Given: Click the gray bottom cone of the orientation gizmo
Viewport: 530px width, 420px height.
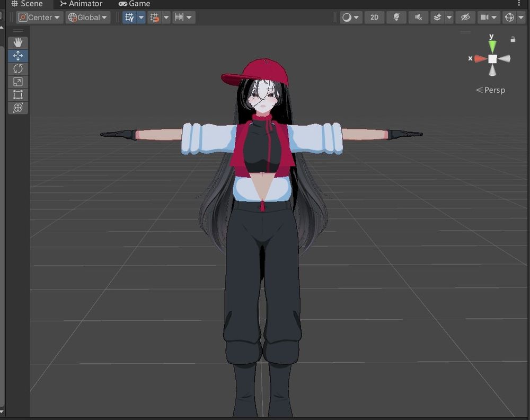Looking at the screenshot, I should pyautogui.click(x=492, y=71).
